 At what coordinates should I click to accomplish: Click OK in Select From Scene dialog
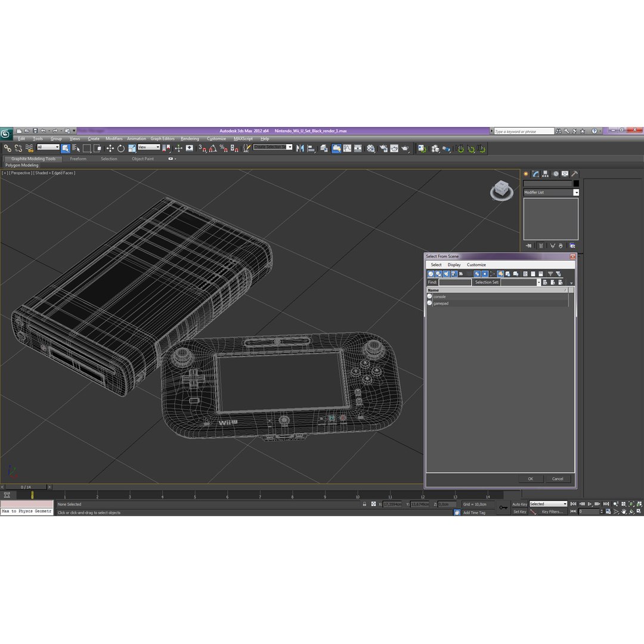click(x=530, y=479)
